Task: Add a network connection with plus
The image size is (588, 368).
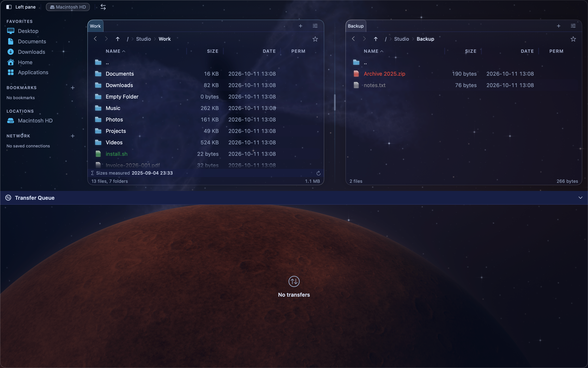Action: click(x=72, y=136)
